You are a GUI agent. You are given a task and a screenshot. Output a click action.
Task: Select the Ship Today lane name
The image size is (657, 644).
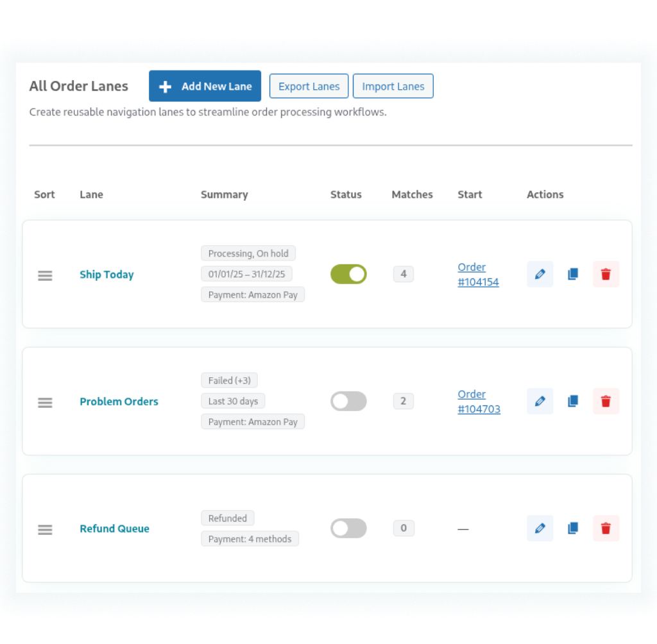point(107,274)
